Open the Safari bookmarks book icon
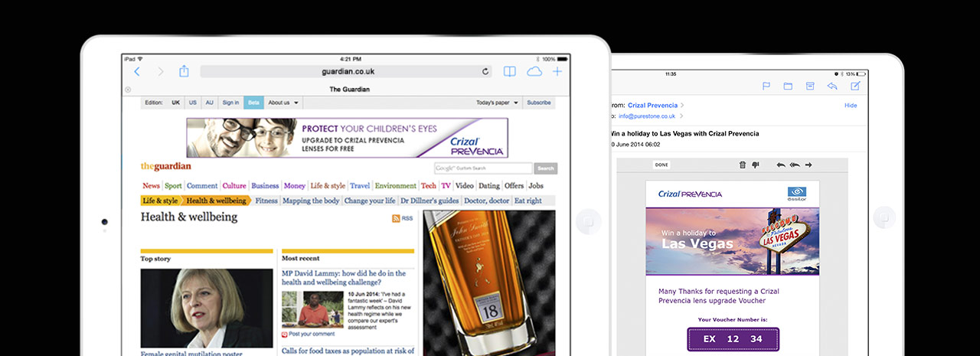 coord(509,71)
